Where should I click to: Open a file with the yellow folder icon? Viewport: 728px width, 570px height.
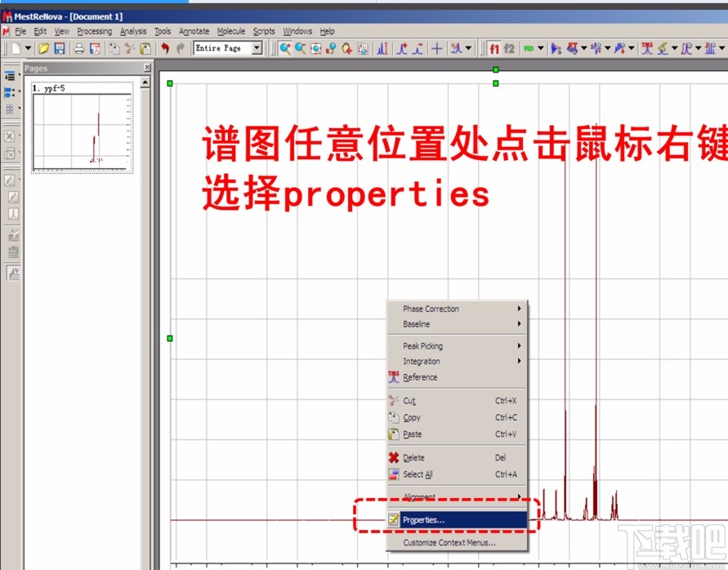pos(43,48)
